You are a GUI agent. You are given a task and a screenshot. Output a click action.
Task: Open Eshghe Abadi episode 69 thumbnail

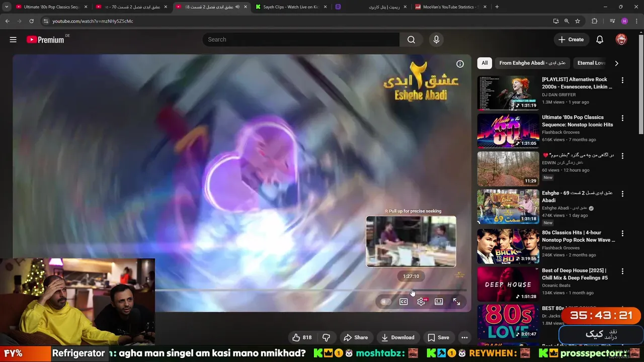click(x=508, y=206)
